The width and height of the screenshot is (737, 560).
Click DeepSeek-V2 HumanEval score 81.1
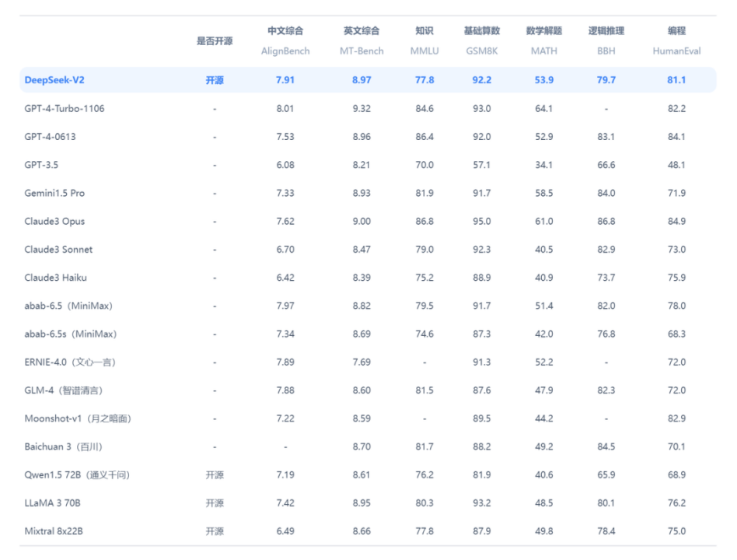[676, 80]
